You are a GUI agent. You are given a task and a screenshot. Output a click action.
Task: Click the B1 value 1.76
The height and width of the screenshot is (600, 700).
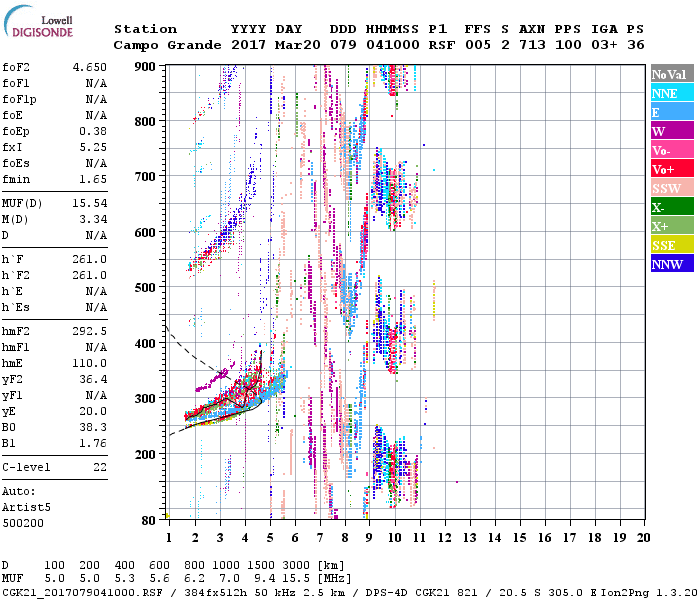[93, 444]
